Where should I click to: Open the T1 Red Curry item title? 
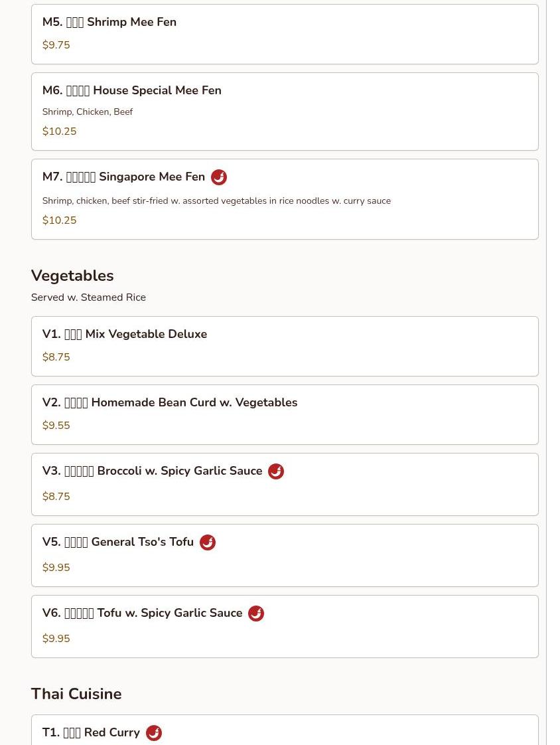click(x=91, y=732)
